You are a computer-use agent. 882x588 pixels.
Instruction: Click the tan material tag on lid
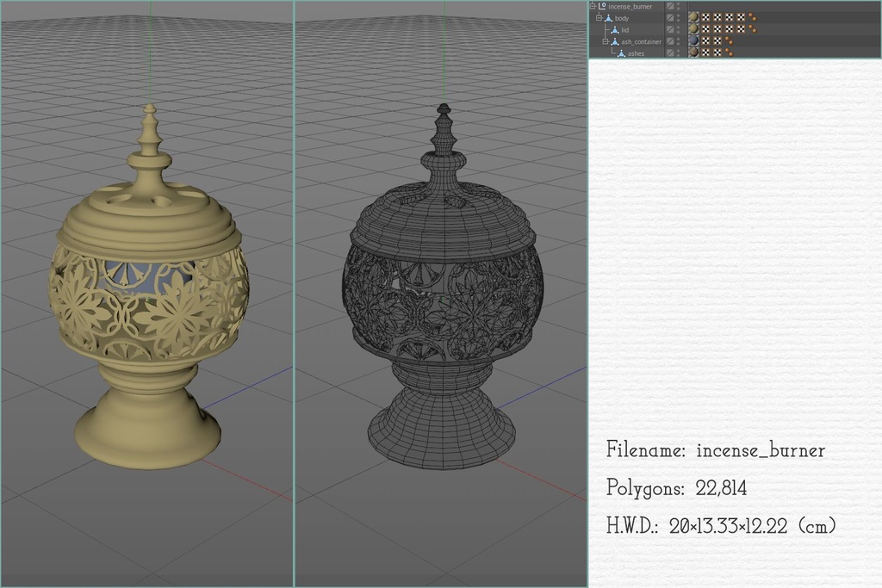click(693, 30)
